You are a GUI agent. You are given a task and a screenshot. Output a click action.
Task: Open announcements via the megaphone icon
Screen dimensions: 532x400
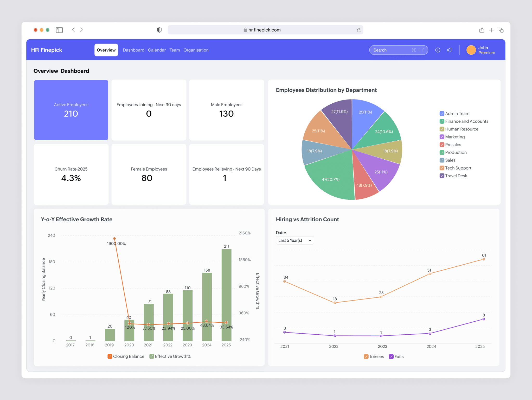(450, 50)
